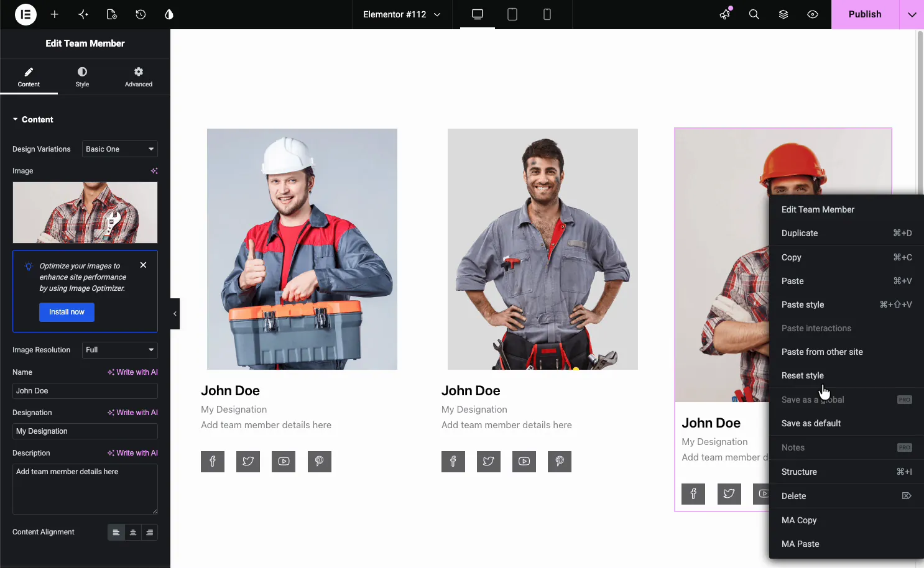Switch to mobile view icon
This screenshot has height=568, width=924.
coord(547,14)
